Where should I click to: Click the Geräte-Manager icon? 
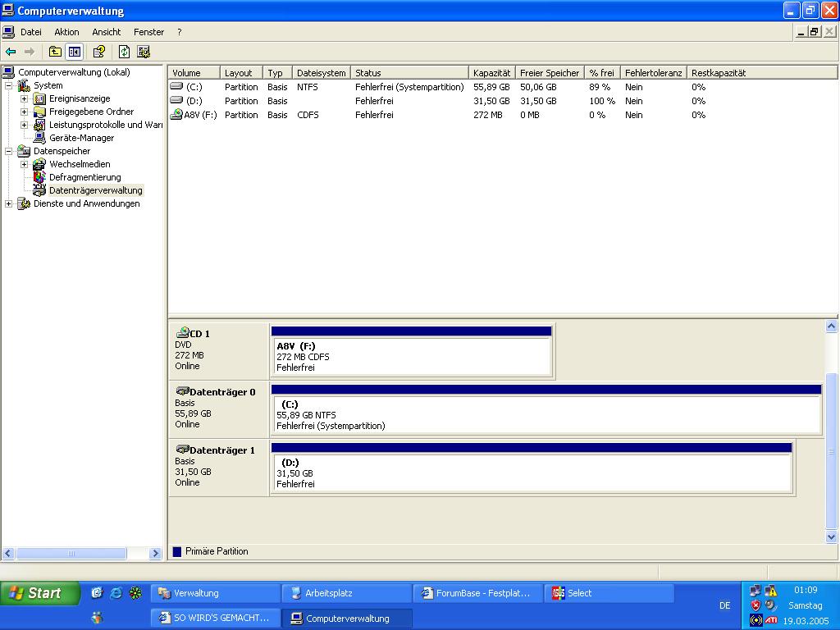[39, 138]
